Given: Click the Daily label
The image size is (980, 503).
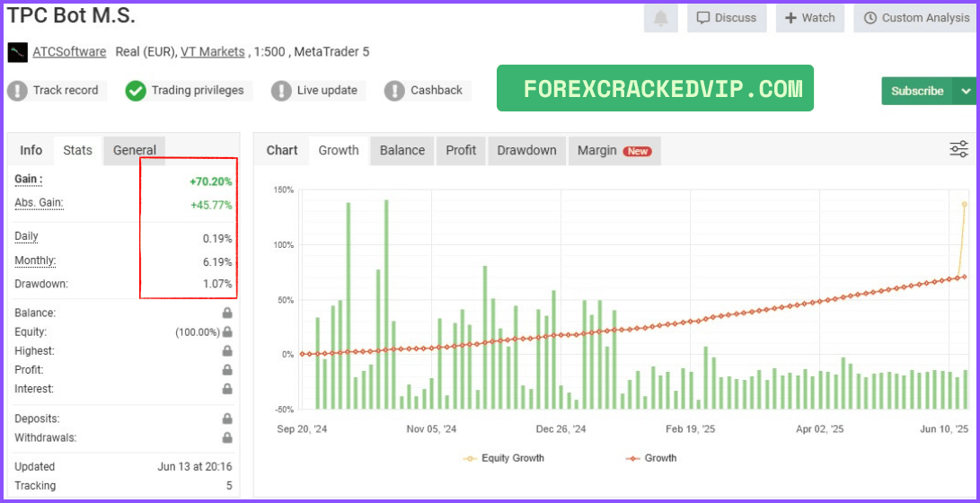Looking at the screenshot, I should 26,237.
